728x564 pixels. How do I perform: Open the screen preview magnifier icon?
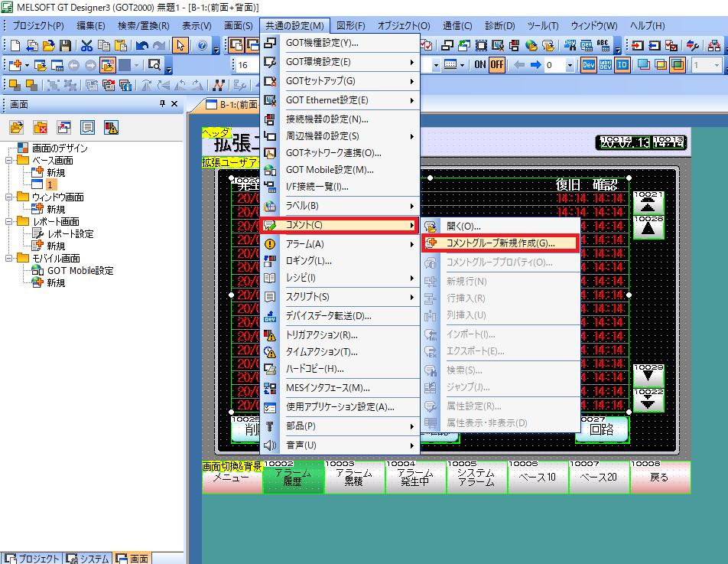154,65
